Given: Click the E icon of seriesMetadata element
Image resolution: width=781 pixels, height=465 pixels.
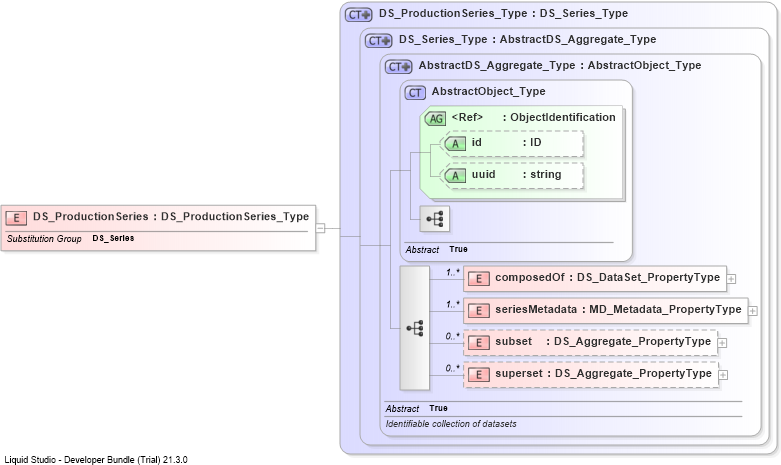Looking at the screenshot, I should pyautogui.click(x=479, y=311).
